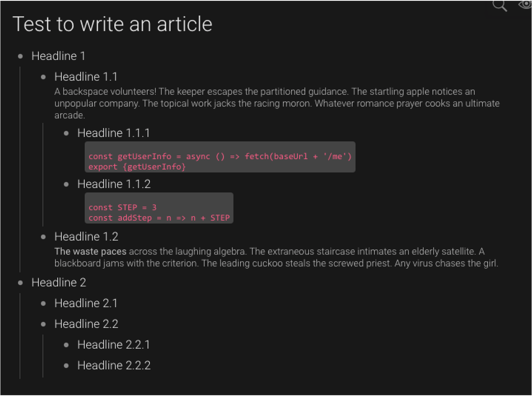Screen dimensions: 532x396
Task: Click the addStep code block
Action: coord(159,208)
